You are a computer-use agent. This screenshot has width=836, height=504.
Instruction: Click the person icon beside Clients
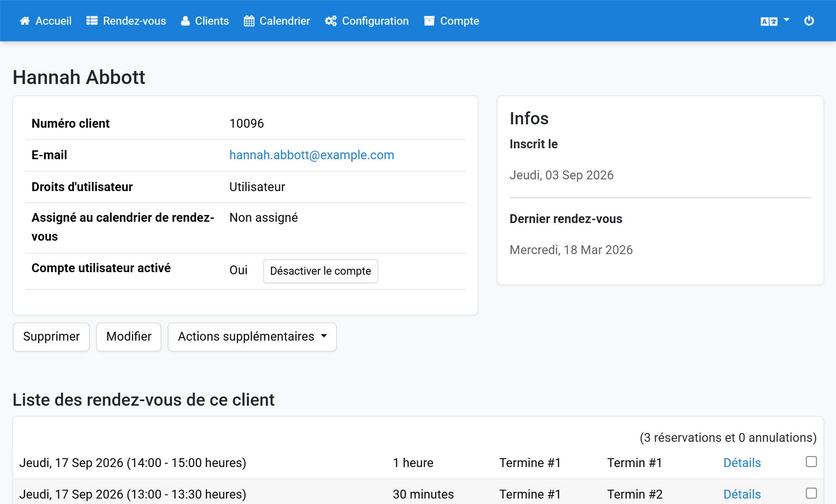[185, 21]
